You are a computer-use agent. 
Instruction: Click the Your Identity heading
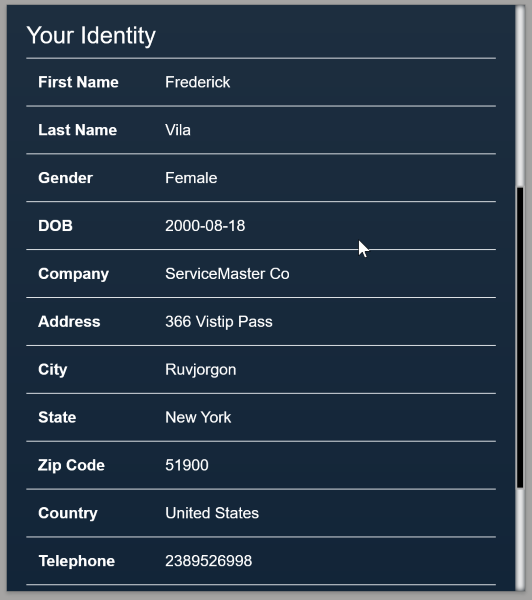[91, 36]
